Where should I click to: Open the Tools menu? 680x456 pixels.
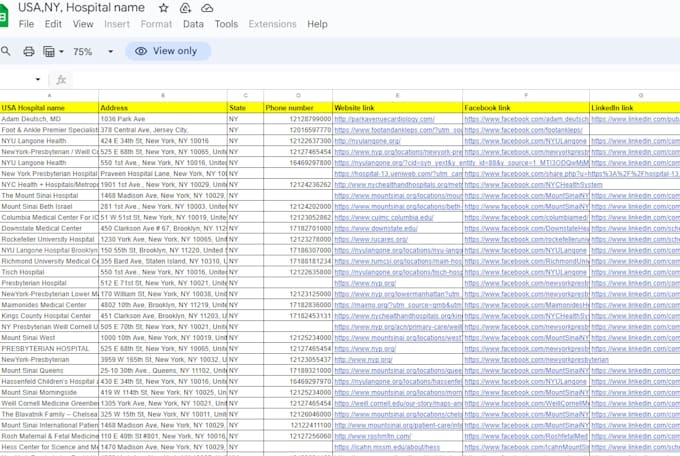[x=226, y=24]
